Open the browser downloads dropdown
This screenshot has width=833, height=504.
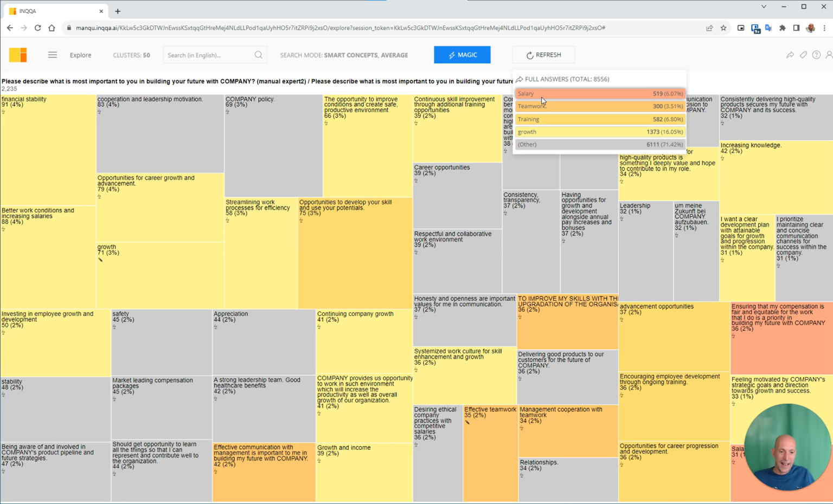coord(754,28)
